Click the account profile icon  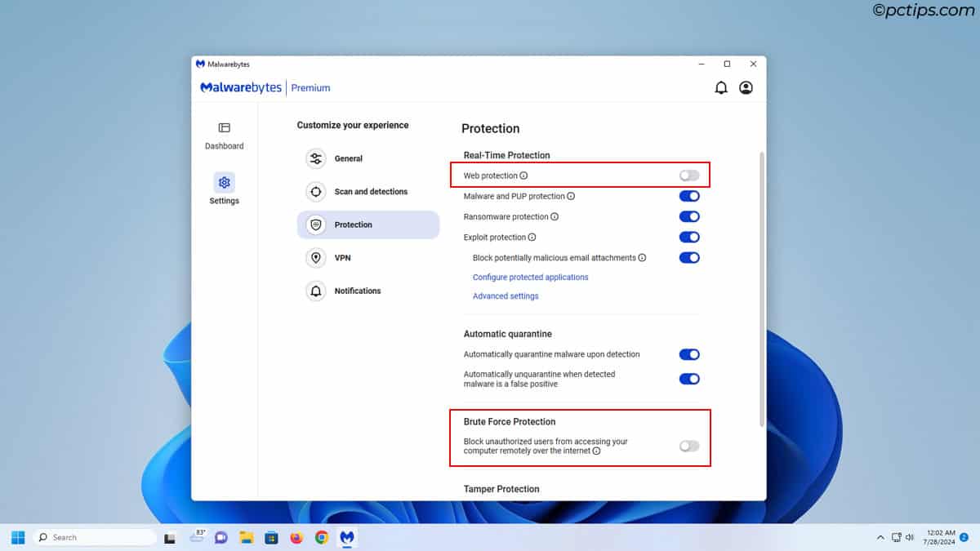coord(746,87)
